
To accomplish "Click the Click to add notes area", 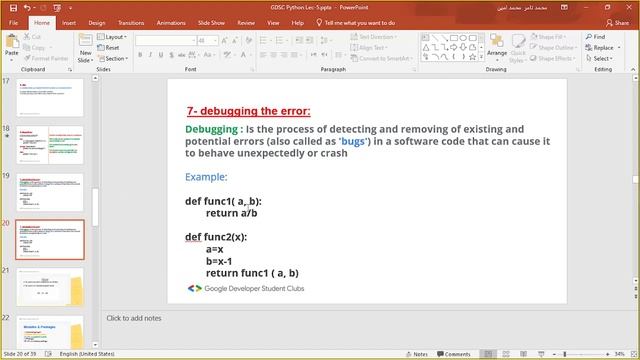I will click(134, 318).
